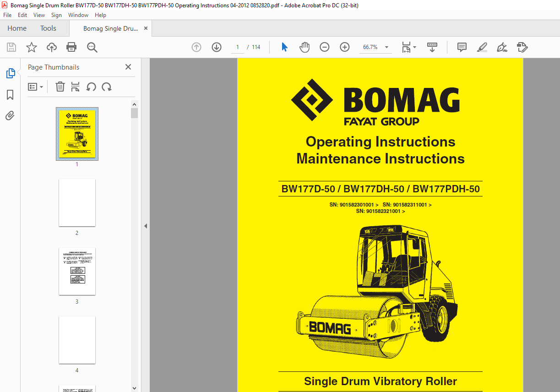Open thumbnail options dropdown menu
This screenshot has width=560, height=392.
click(x=35, y=87)
